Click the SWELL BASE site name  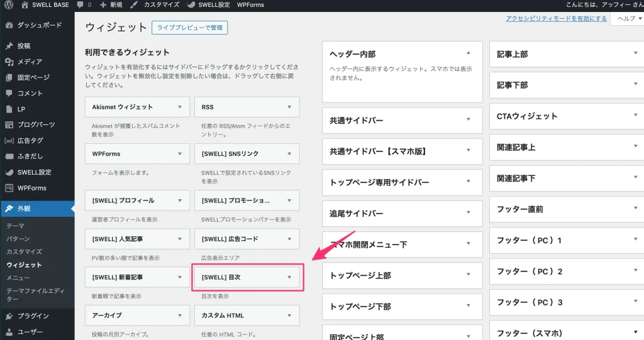coord(50,5)
